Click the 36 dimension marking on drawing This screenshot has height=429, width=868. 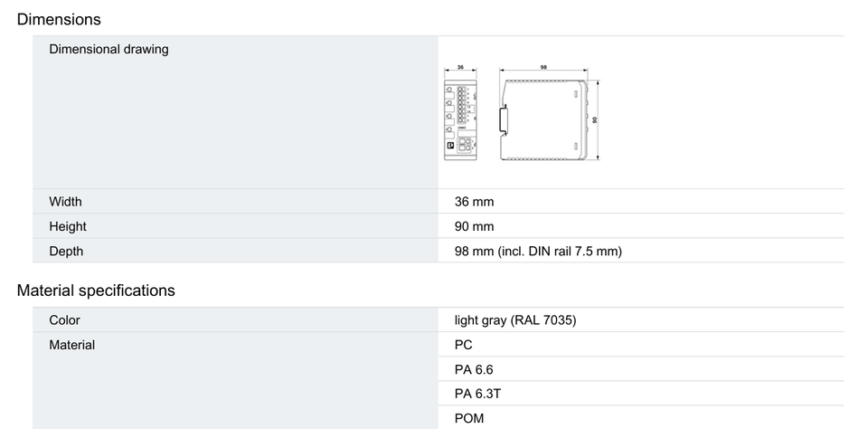point(460,67)
